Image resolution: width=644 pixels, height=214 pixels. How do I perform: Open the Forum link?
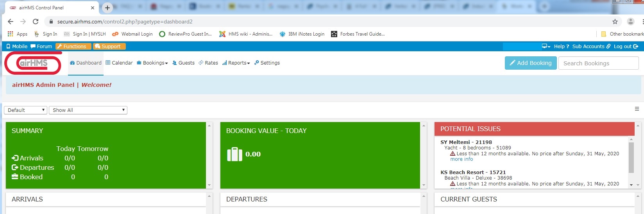(41, 46)
